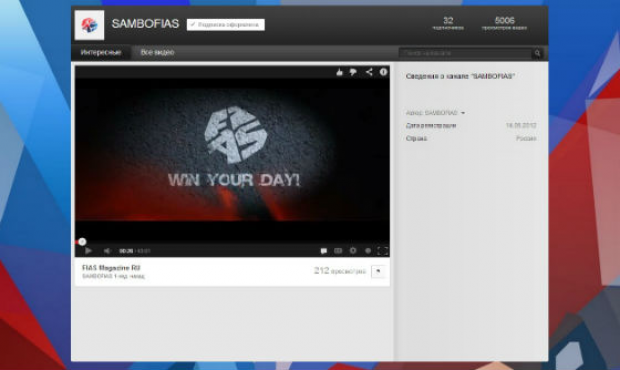Click the 212 views count
Screen dimensions: 620x370
pyautogui.click(x=340, y=271)
